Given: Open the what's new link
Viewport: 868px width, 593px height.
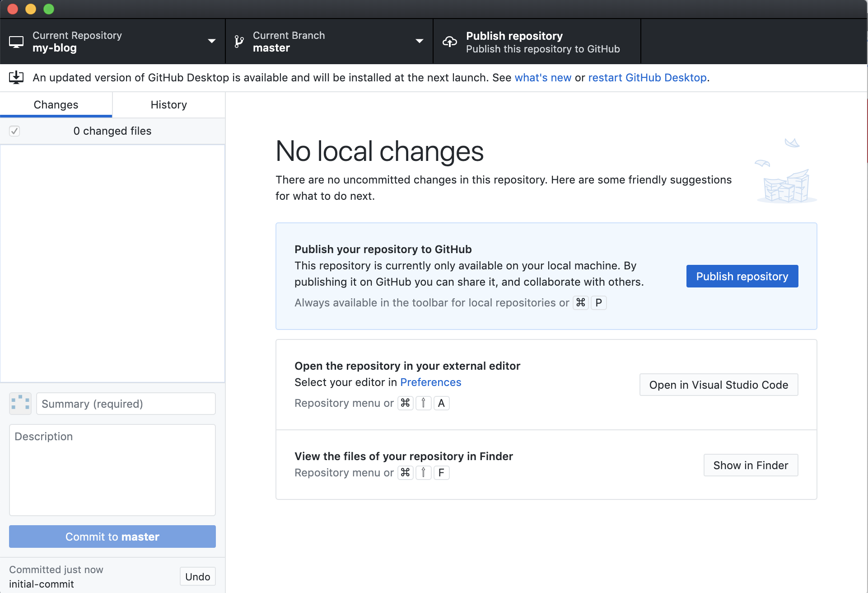Looking at the screenshot, I should click(x=543, y=78).
